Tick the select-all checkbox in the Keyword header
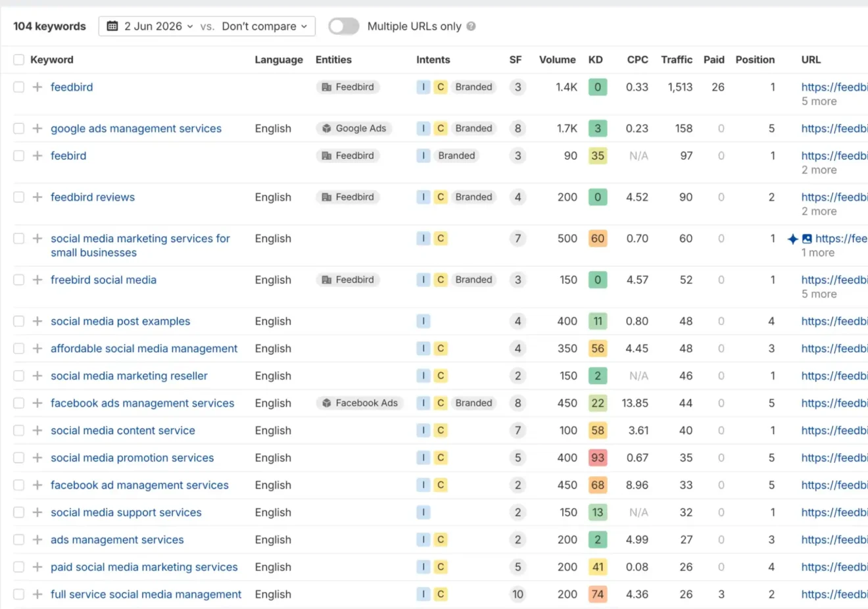The width and height of the screenshot is (868, 609). click(18, 60)
